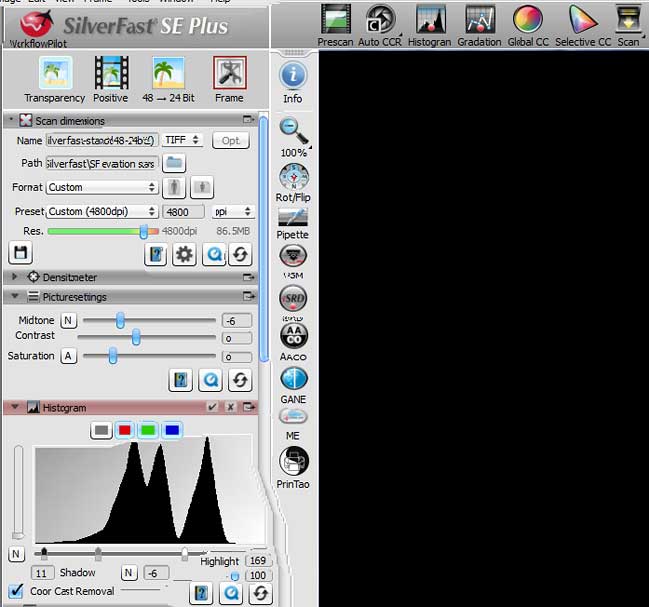Open Scan dimensions gear preferences

tap(184, 254)
